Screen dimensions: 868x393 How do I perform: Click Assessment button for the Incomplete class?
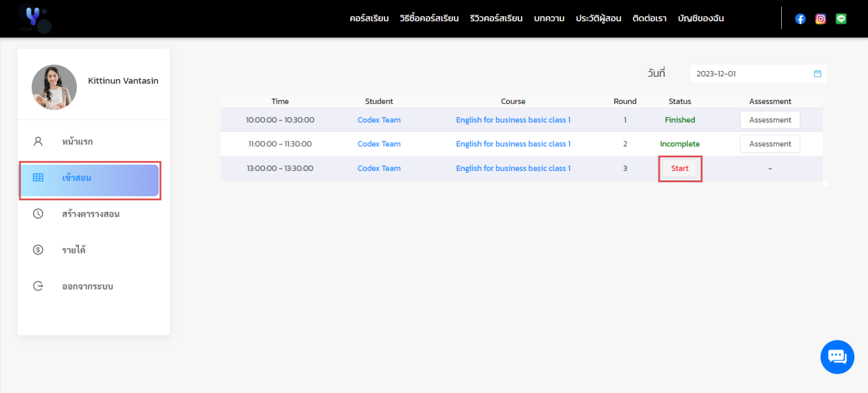point(769,144)
